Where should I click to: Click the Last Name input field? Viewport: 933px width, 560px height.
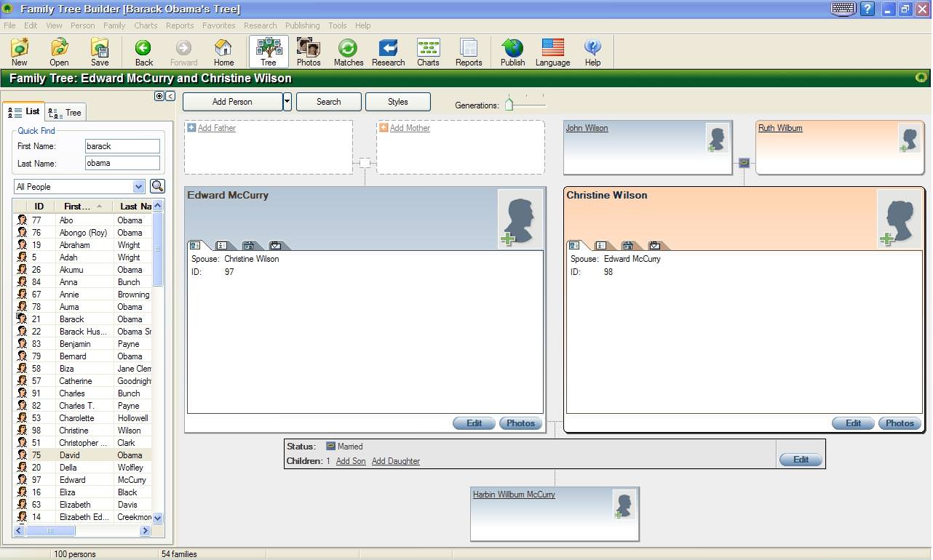122,163
